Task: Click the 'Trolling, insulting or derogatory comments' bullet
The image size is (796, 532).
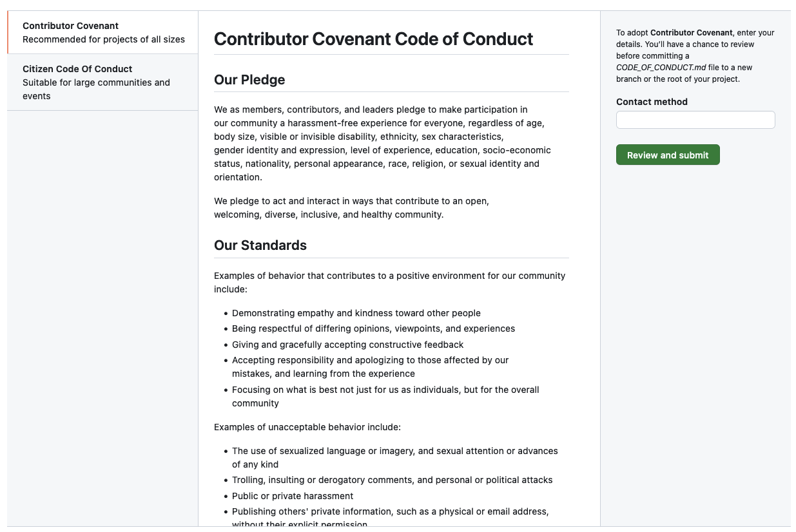Action: coord(392,480)
